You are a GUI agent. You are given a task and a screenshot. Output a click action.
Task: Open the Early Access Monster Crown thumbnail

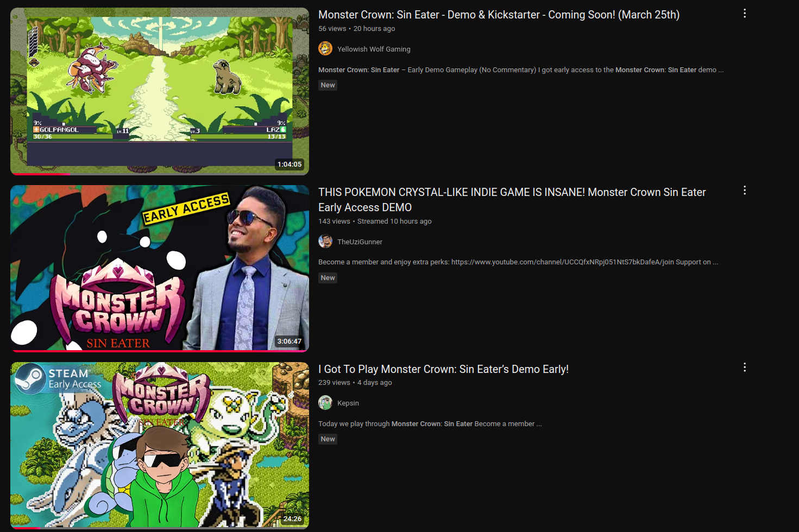point(160,269)
